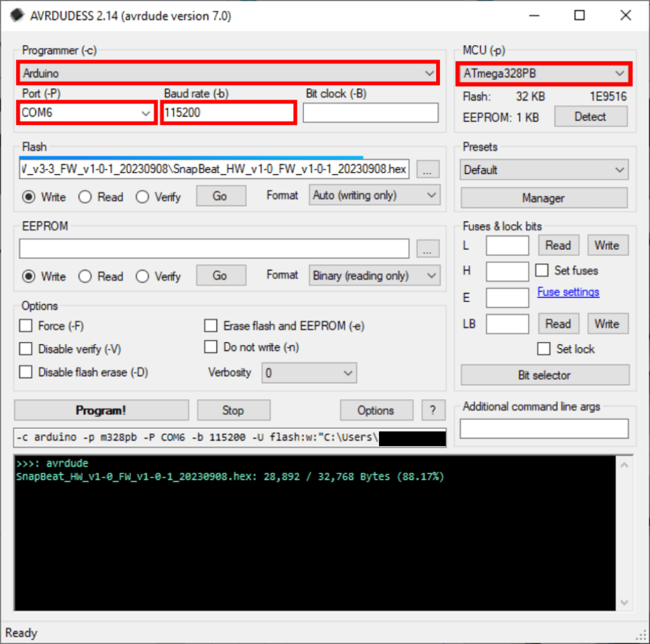This screenshot has height=644, width=650.
Task: Click the window resize grip in status bar
Action: [641, 635]
